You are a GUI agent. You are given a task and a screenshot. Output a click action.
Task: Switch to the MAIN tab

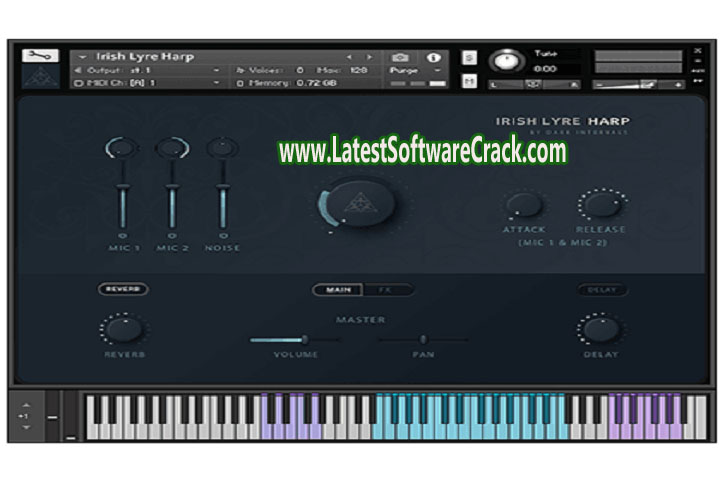[x=338, y=290]
